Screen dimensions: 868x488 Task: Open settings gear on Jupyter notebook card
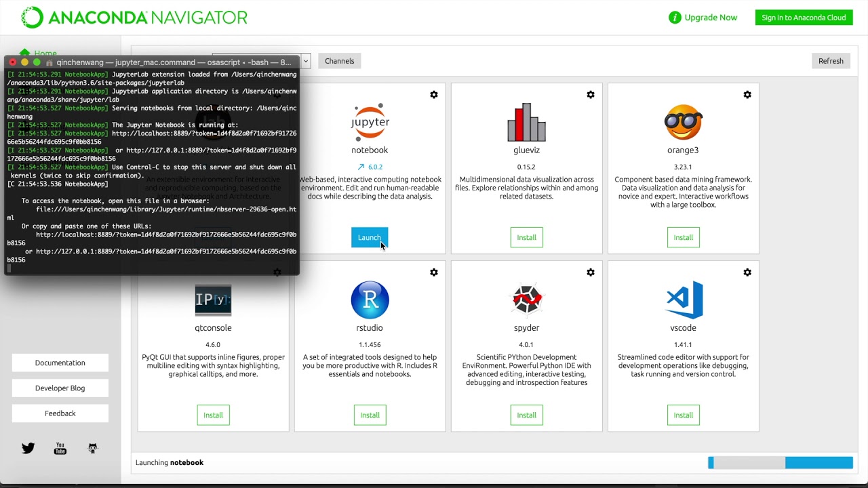point(434,95)
